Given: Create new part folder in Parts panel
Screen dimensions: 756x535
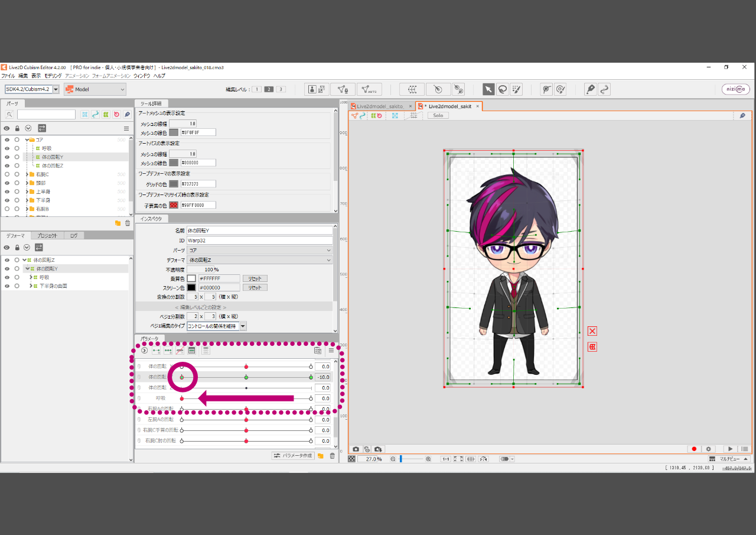Looking at the screenshot, I should click(118, 223).
